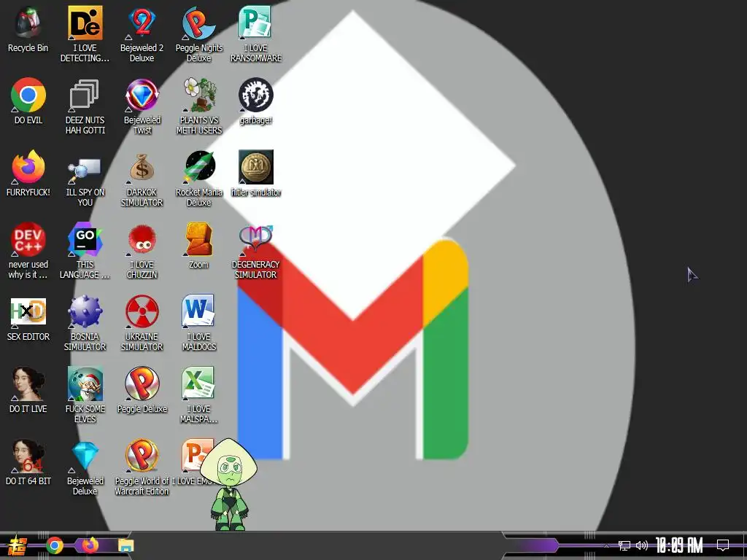
Task: Select the Bejeweled Deluxe diamond icon
Action: [x=85, y=456]
